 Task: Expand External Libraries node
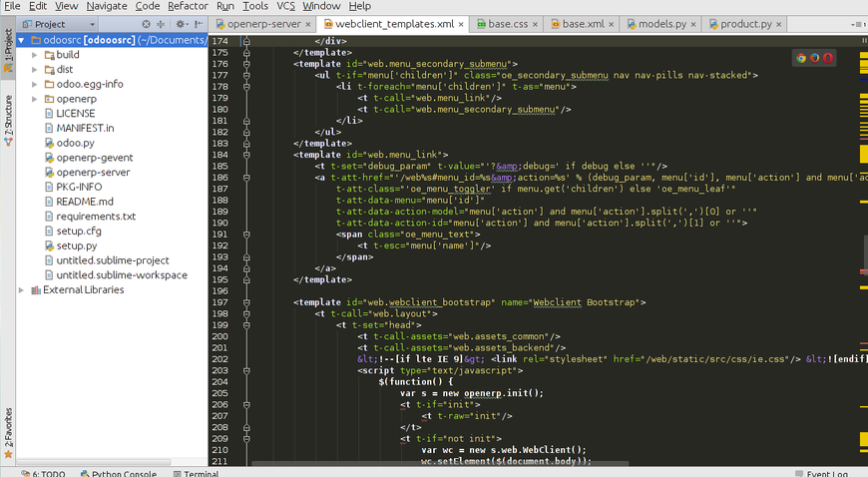click(21, 290)
